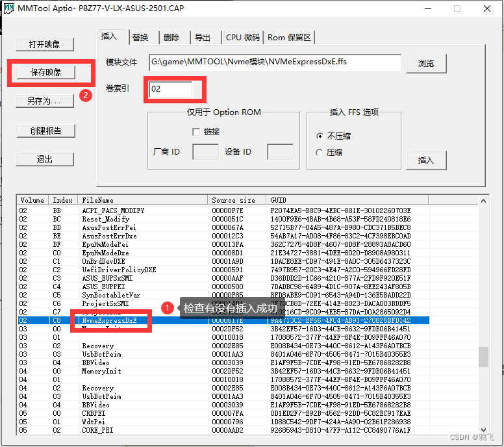Toggle the 链接 checkbox
This screenshot has width=504, height=447.
[195, 132]
